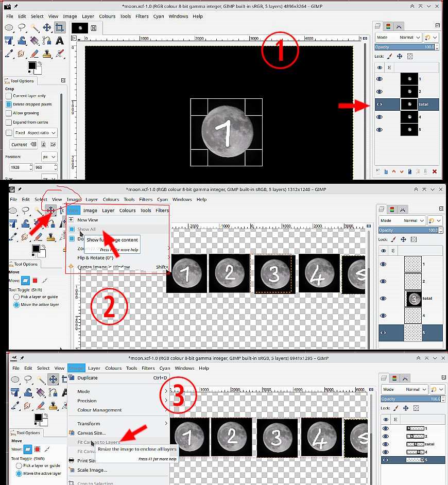
Task: Select move Selection red icon in middle window
Action: pos(35,281)
